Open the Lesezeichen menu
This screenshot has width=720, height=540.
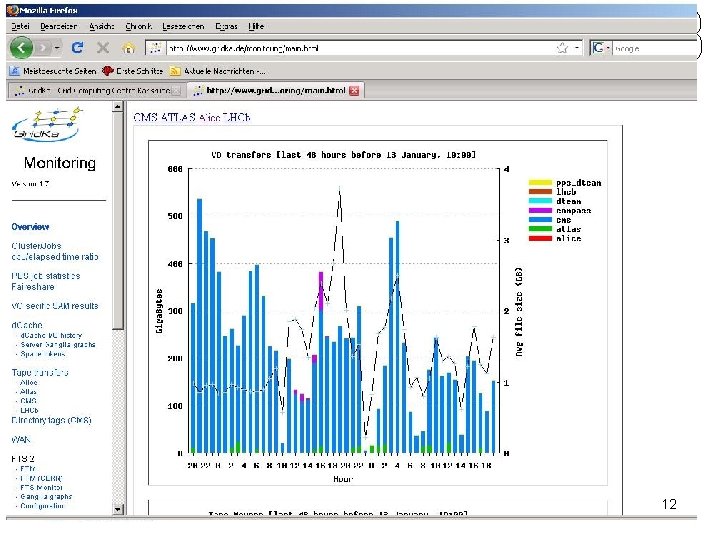[183, 26]
